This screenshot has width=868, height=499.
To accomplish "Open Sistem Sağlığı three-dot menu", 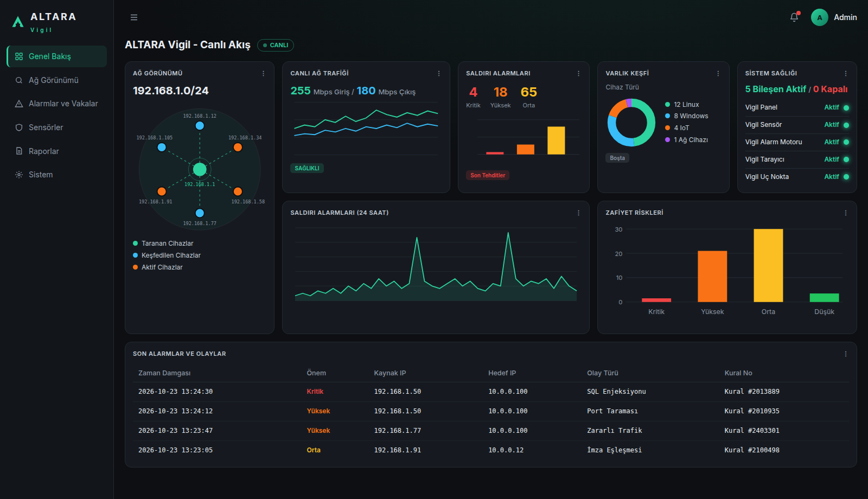I will 845,74.
